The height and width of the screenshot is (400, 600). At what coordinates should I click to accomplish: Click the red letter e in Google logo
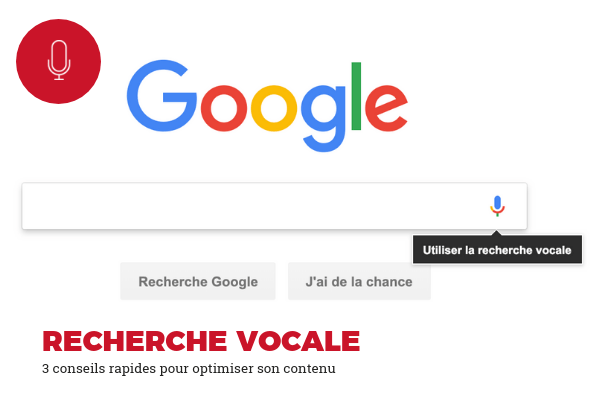tap(386, 108)
